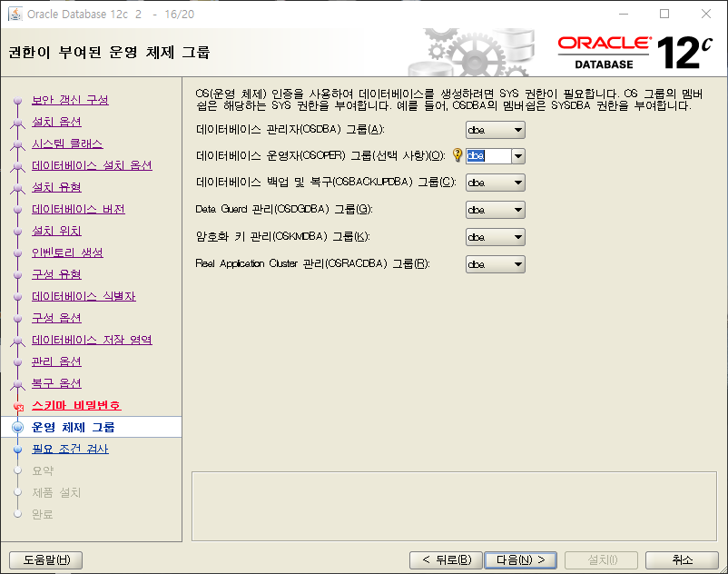Go to 데이터베이스 식별자 step
Viewport: 728px width, 574px height.
(x=84, y=296)
